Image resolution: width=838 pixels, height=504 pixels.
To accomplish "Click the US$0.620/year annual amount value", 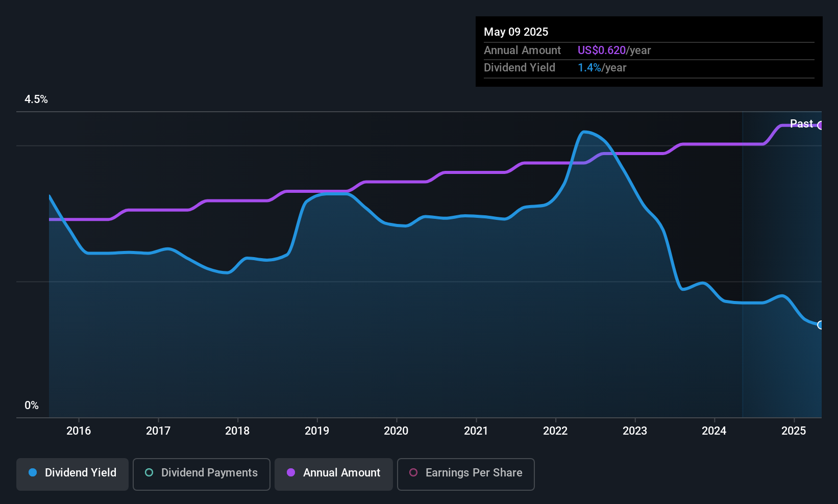I will (614, 51).
